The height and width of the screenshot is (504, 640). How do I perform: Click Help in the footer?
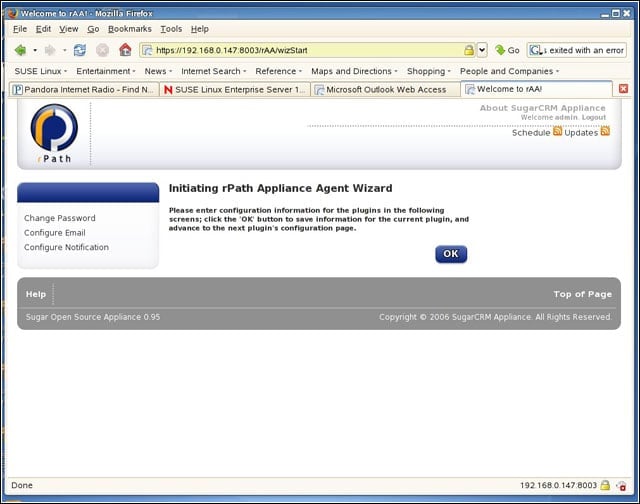point(36,294)
